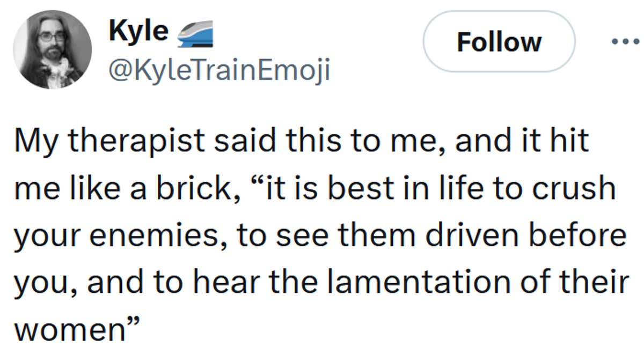Open @KyleTrainEmoji's profile via the handle
The image size is (644, 361).
click(x=223, y=70)
